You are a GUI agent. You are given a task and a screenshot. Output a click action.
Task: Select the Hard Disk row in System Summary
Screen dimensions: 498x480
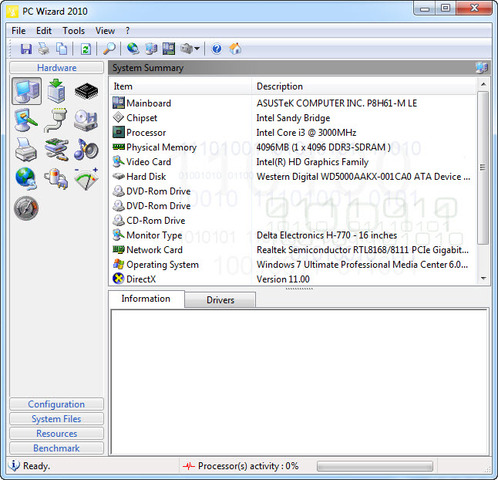coord(292,176)
